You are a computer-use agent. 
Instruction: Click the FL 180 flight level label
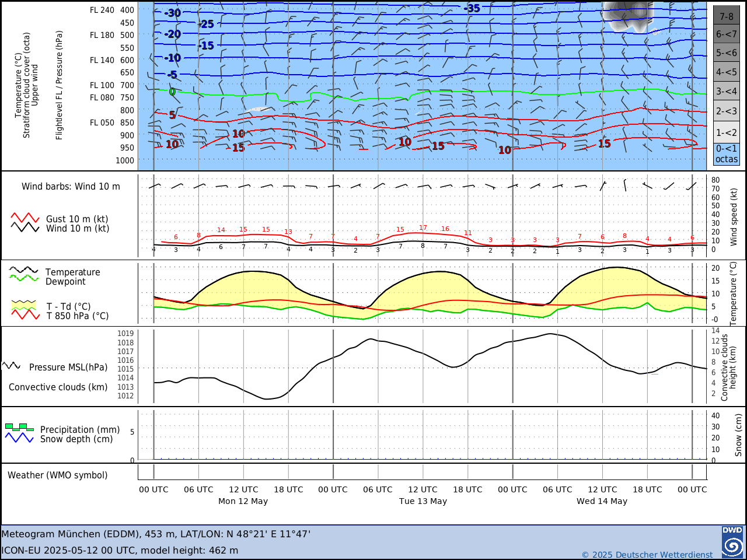[x=102, y=35]
